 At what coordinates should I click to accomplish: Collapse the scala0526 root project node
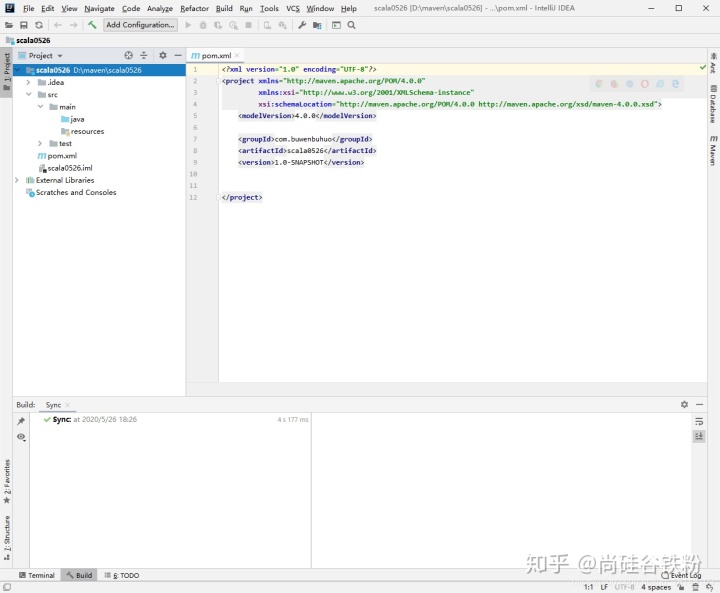(x=18, y=70)
